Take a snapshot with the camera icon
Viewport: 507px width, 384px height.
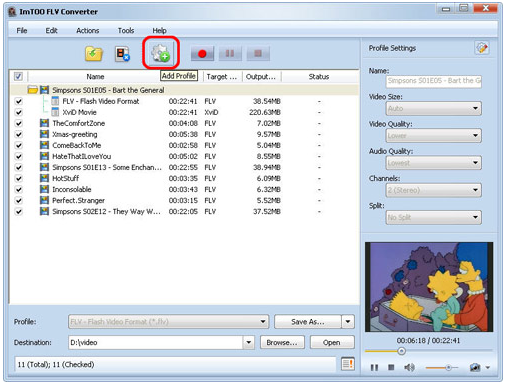coord(475,367)
